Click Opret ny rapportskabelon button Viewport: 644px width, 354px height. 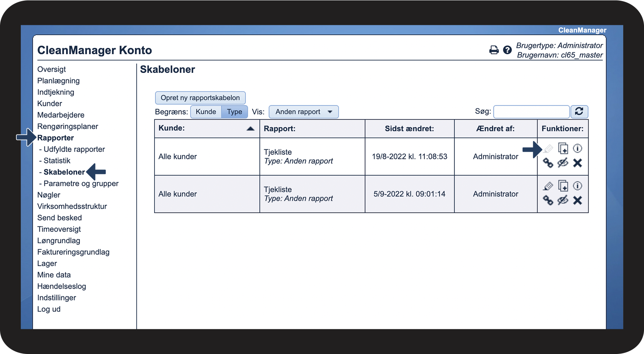200,98
